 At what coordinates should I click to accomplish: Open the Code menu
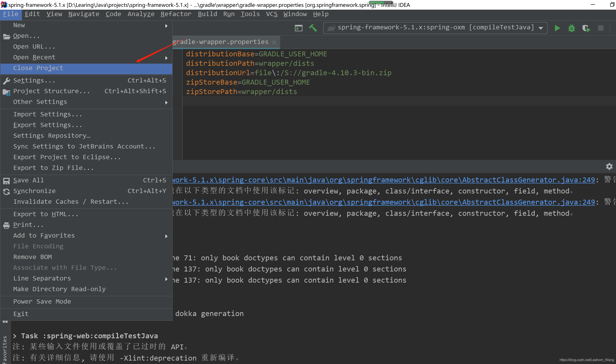pos(113,14)
